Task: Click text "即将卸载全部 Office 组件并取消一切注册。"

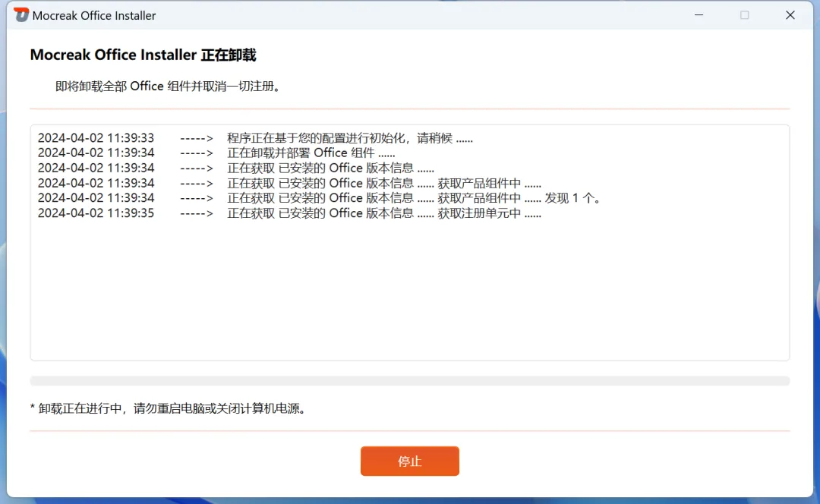Action: coord(168,87)
